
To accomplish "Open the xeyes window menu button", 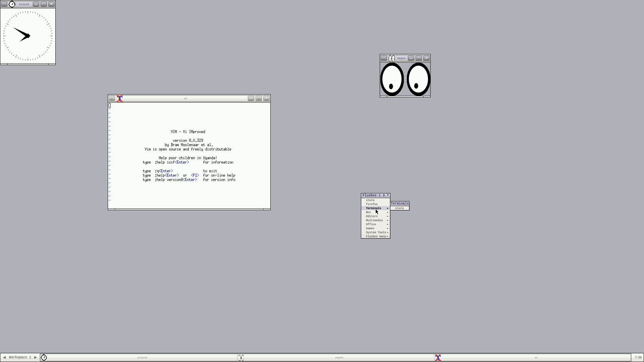I will (x=384, y=58).
